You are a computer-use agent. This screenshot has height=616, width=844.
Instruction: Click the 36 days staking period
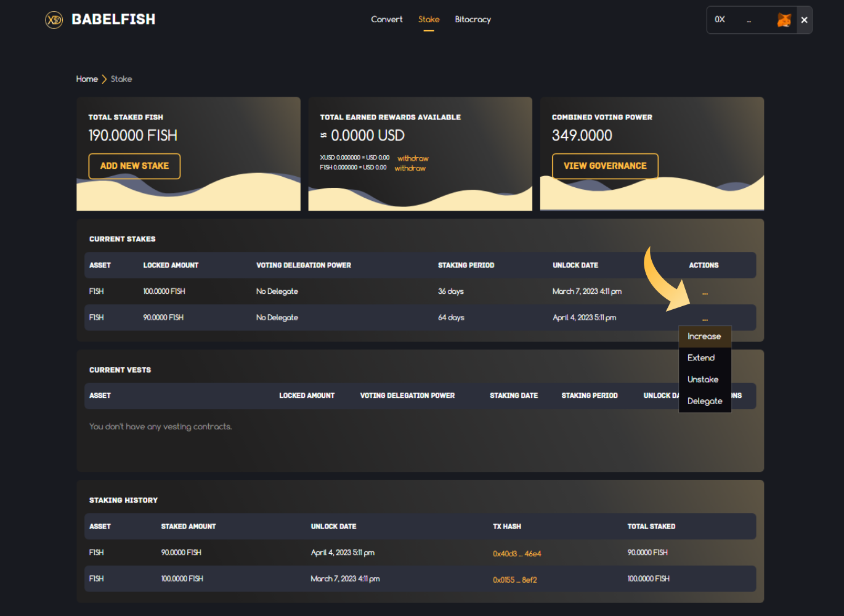pos(451,291)
